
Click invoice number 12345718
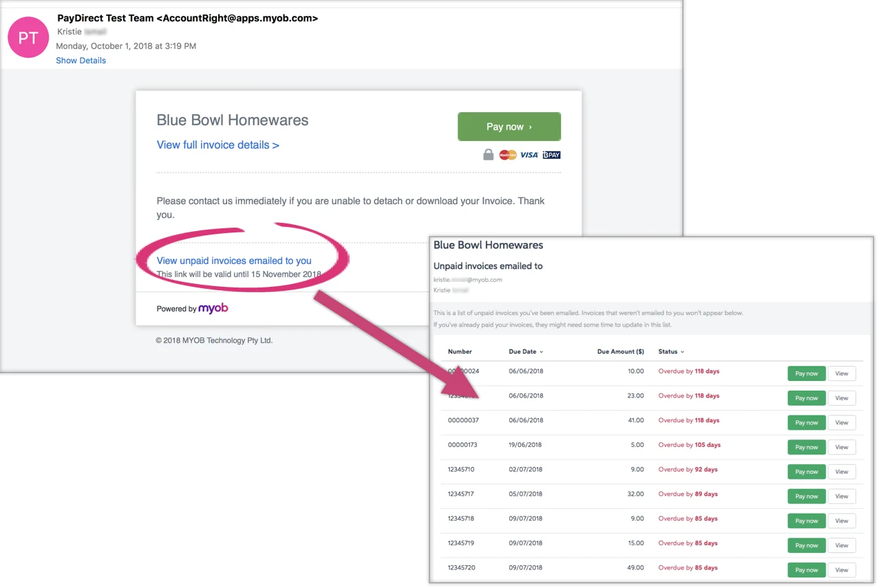(461, 519)
